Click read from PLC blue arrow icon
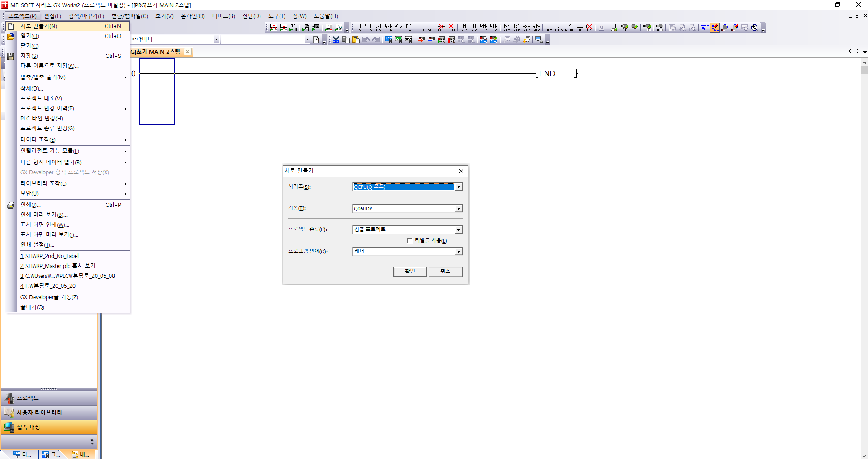 431,39
